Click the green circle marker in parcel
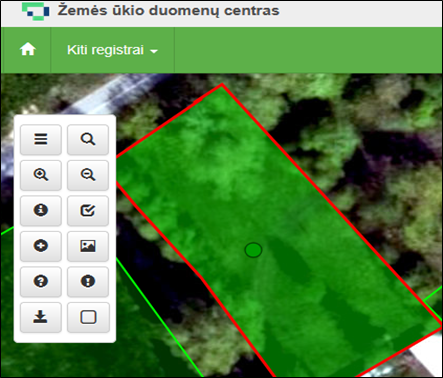This screenshot has width=443, height=378. coord(253,250)
